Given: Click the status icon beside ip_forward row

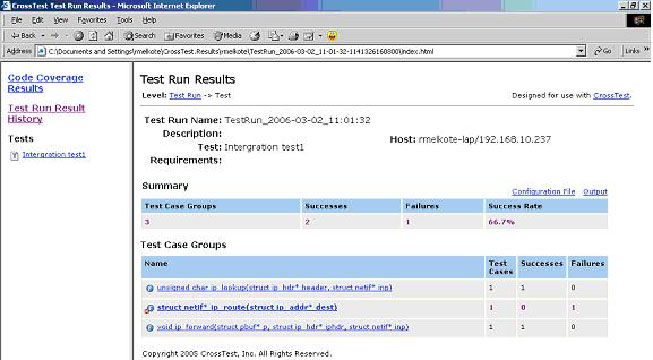Looking at the screenshot, I should [150, 328].
